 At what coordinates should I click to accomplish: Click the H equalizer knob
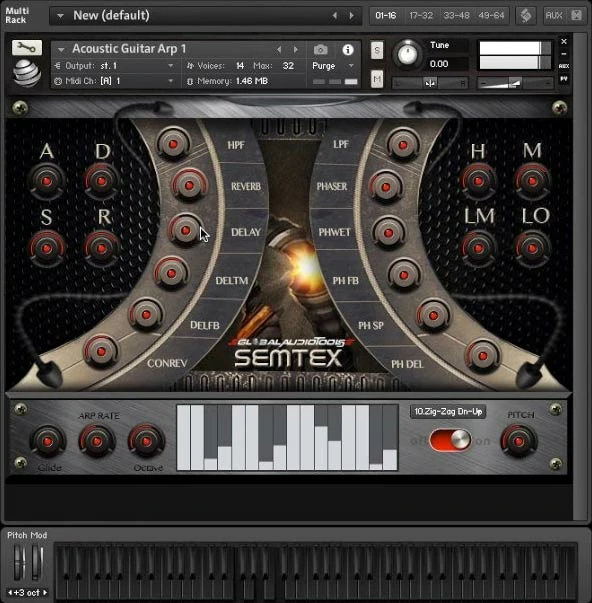(478, 181)
